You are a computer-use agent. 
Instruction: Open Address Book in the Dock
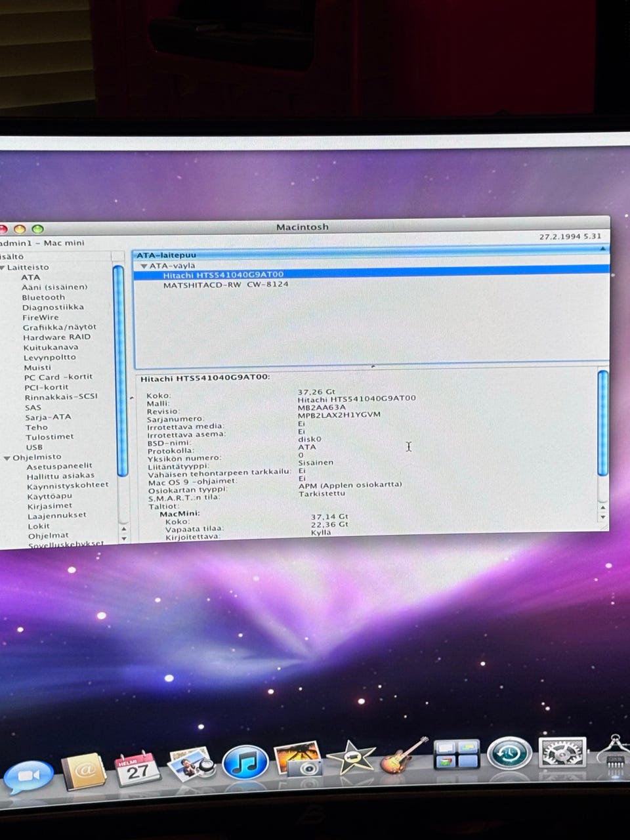click(x=83, y=771)
